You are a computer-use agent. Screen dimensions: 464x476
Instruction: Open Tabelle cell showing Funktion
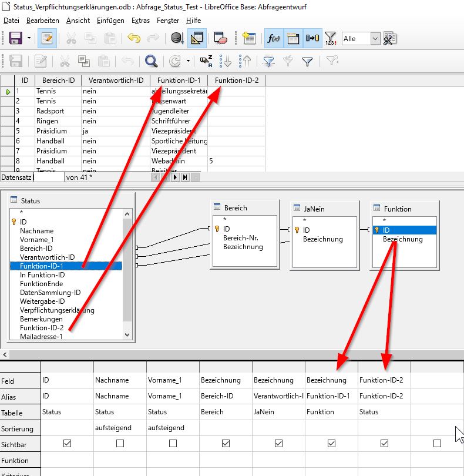331,412
